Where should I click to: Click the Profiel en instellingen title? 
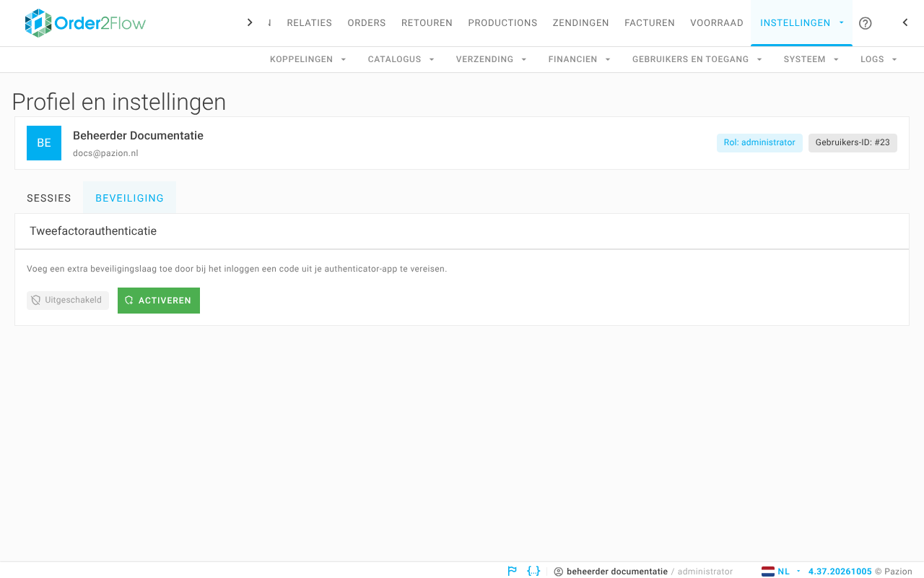coord(119,102)
